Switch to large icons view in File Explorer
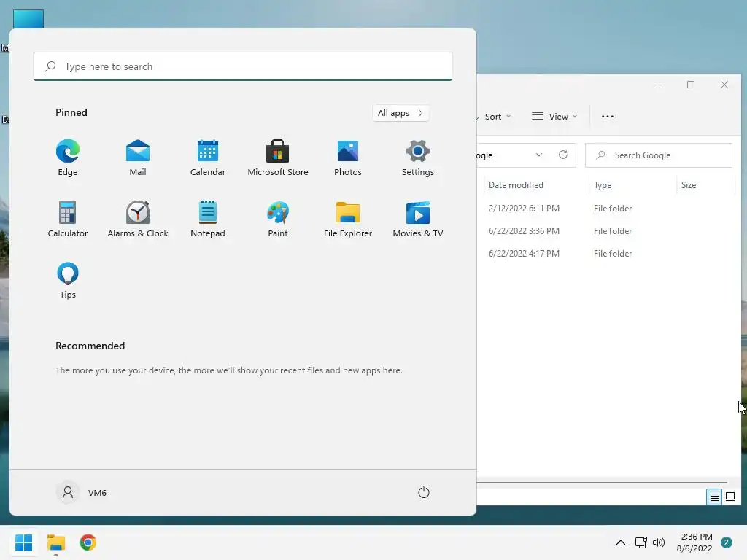 click(x=729, y=497)
